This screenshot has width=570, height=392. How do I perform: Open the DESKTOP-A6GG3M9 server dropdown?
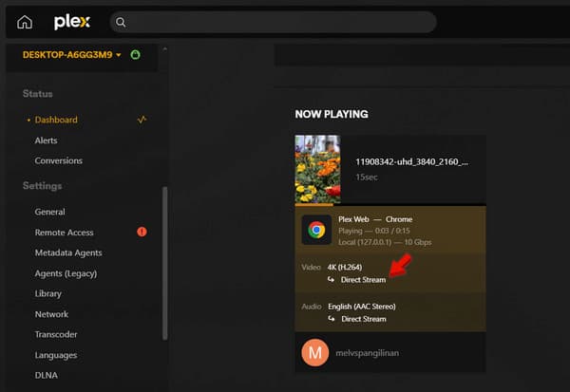coord(71,55)
